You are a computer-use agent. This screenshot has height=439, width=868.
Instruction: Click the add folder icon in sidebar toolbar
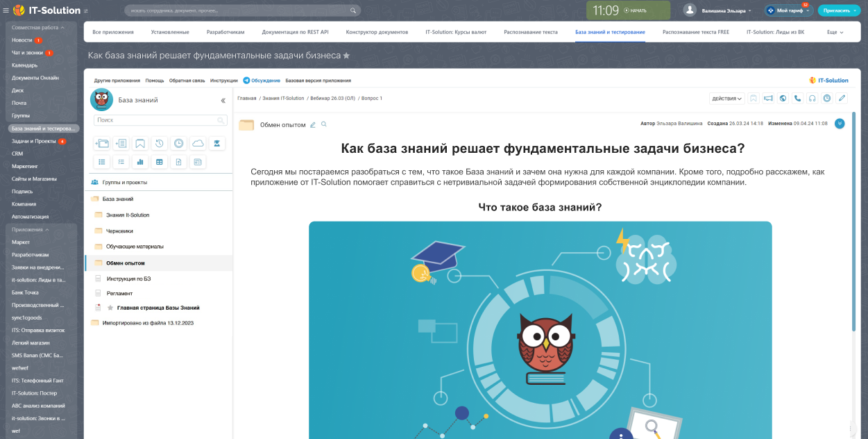coord(101,144)
